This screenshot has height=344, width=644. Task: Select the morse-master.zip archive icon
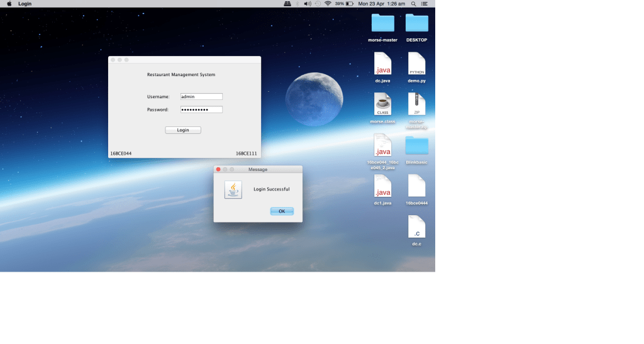coord(416,104)
